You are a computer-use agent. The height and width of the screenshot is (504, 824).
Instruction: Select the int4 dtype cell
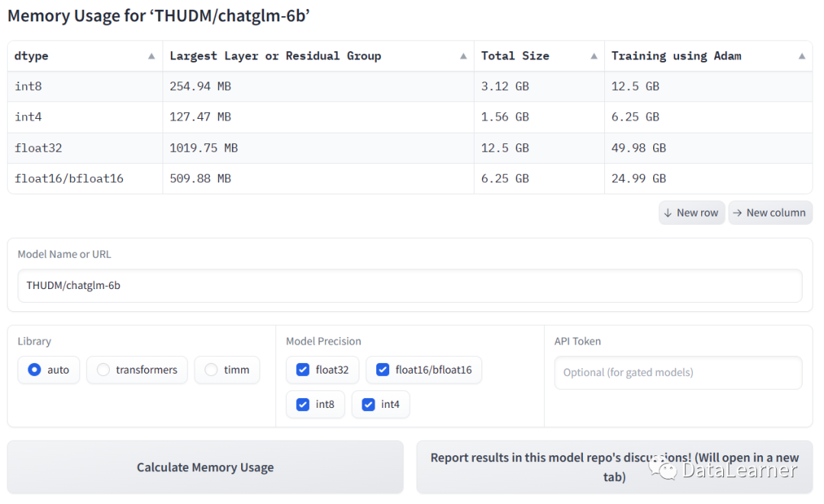coord(85,117)
